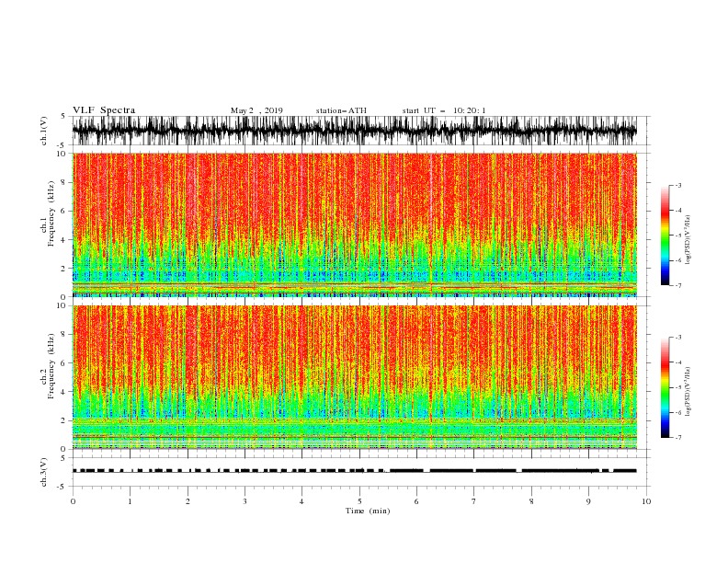
Task: Click the '5' tick on the time axis
Action: point(359,501)
